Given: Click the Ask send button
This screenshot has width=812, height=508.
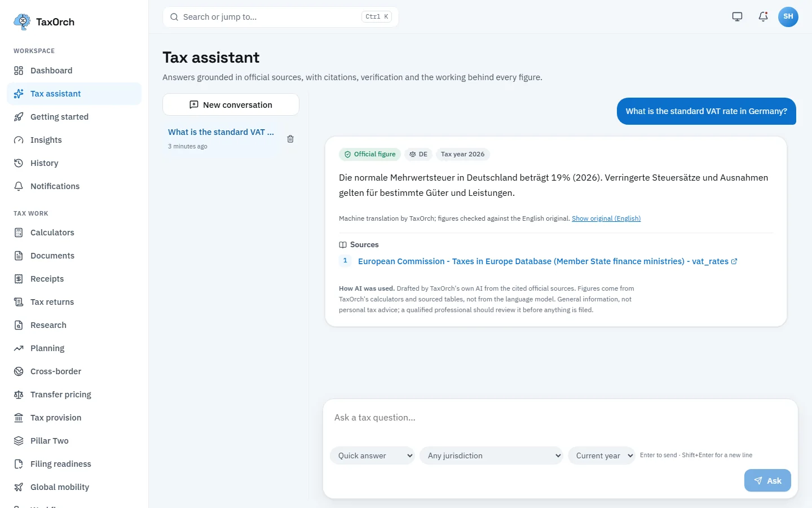Looking at the screenshot, I should pyautogui.click(x=767, y=480).
